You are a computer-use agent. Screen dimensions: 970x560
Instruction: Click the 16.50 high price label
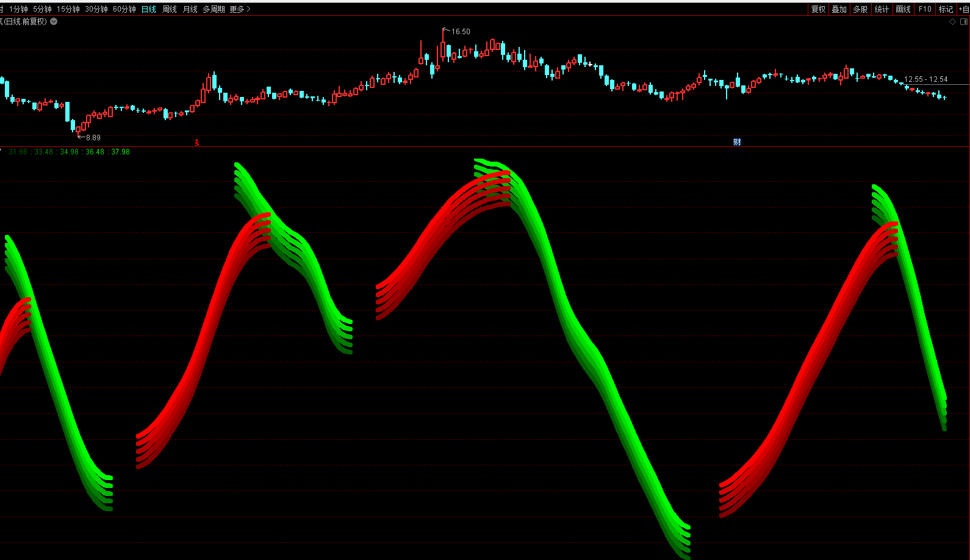pyautogui.click(x=461, y=32)
